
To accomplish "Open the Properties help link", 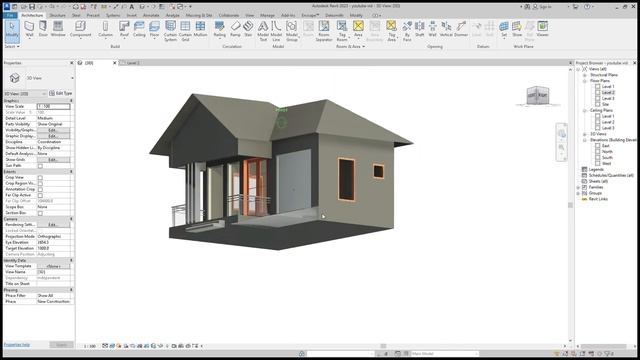I will click(x=17, y=345).
